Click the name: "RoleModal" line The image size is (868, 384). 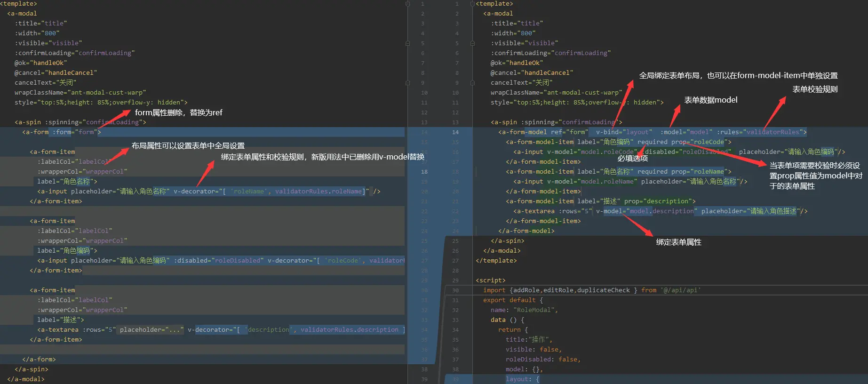coord(525,310)
